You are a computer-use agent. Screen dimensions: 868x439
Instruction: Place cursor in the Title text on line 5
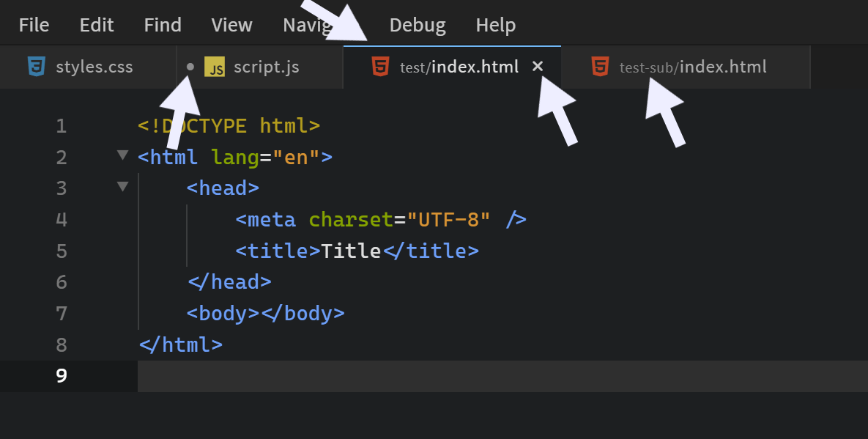click(349, 250)
